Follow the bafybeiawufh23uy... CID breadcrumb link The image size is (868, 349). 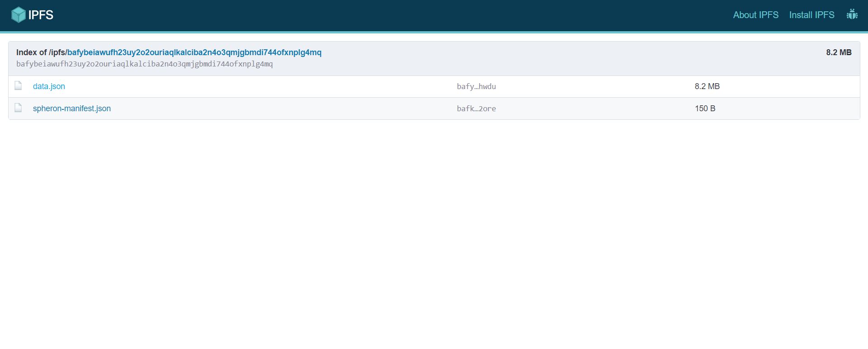click(x=194, y=52)
